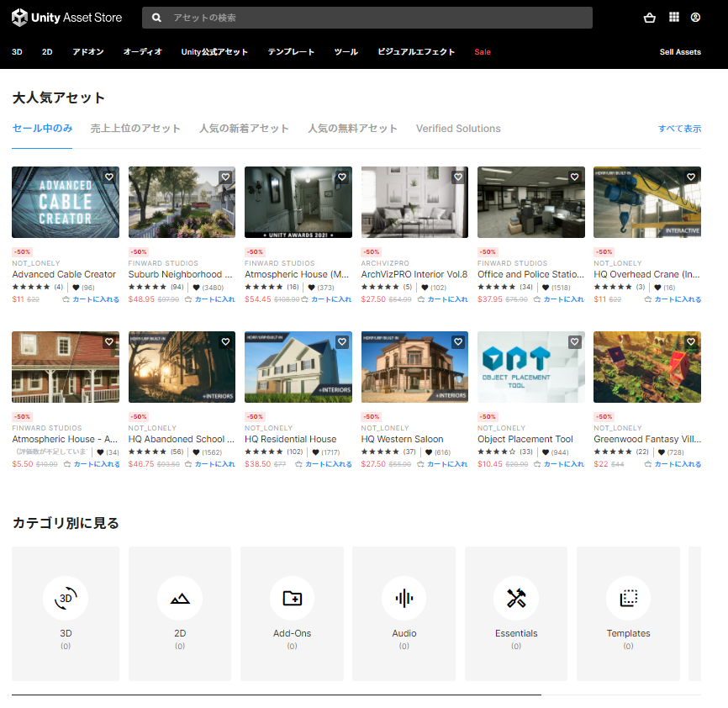Viewport: 728px width, 708px height.
Task: Open the Essentials tools icon
Action: (x=516, y=598)
